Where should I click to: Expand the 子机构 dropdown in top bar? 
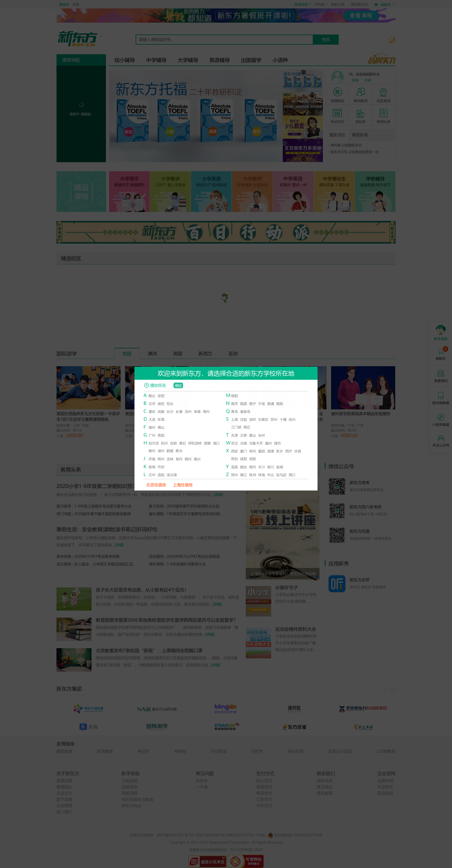pos(321,5)
